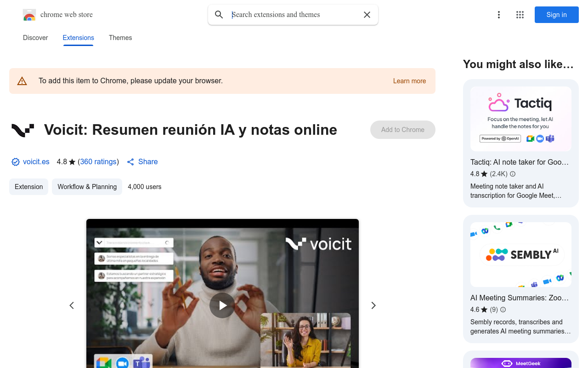Click the You might also like heading
The width and height of the screenshot is (588, 368).
coord(518,64)
